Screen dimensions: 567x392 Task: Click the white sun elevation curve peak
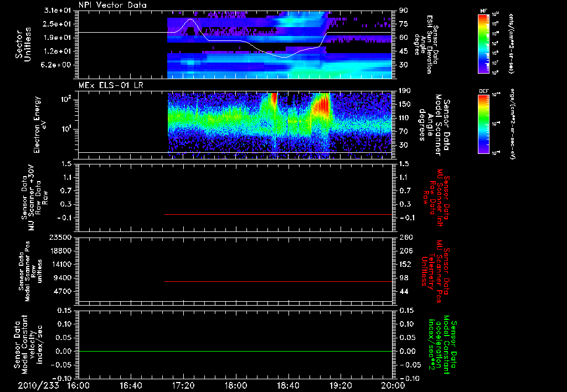(x=190, y=20)
